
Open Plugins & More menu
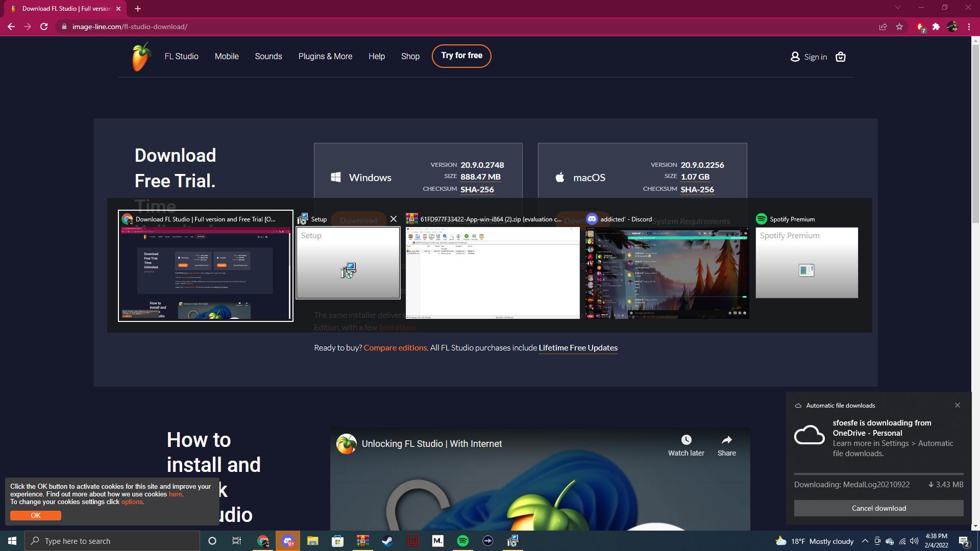click(325, 56)
